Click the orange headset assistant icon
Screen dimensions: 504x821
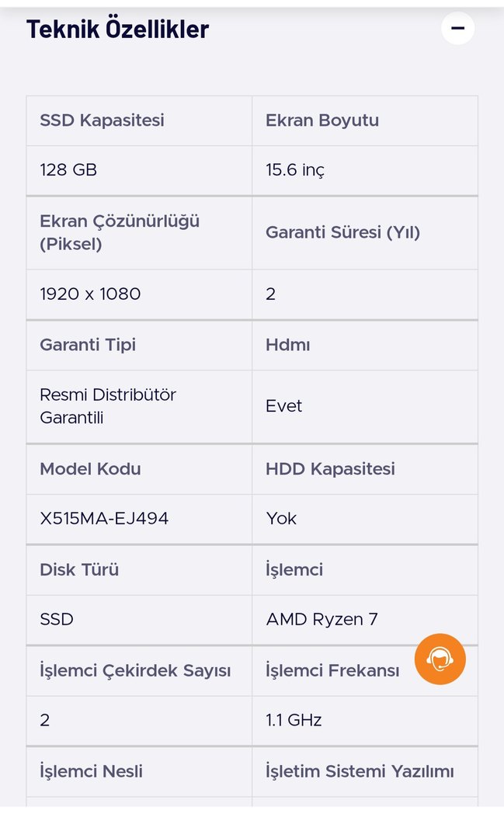point(440,659)
